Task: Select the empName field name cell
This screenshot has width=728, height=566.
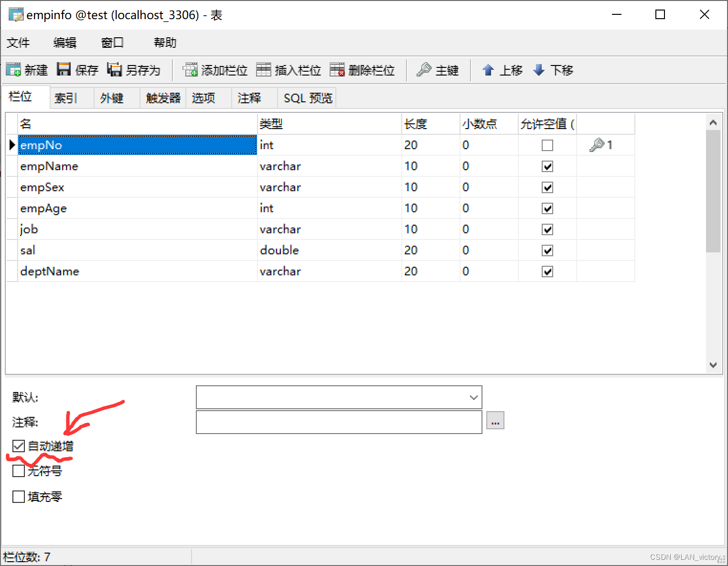Action: coord(138,166)
